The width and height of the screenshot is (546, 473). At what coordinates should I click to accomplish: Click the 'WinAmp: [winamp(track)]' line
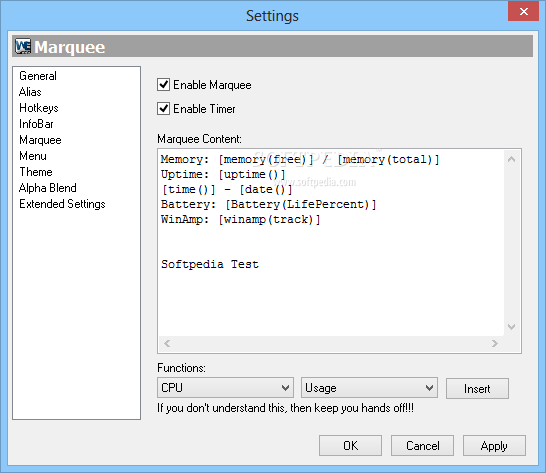tap(241, 219)
